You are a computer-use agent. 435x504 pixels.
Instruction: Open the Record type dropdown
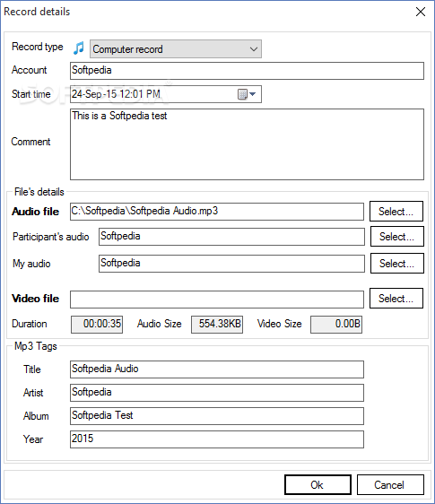pos(176,49)
